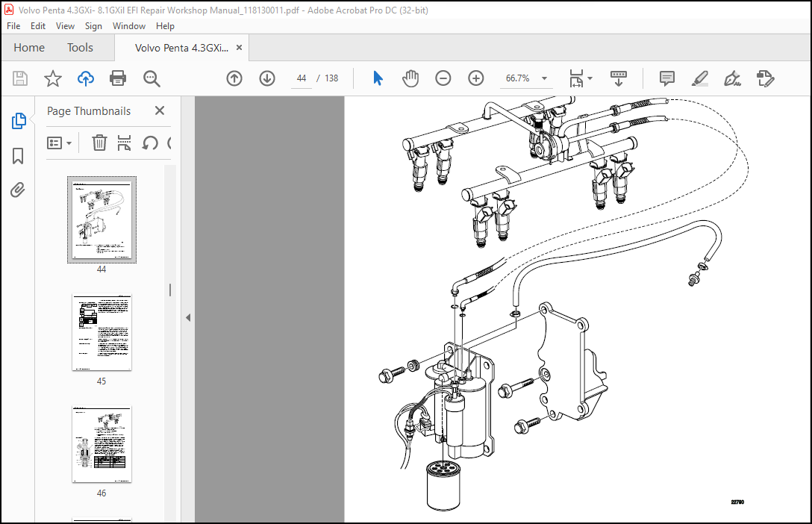Switch to the Tools tab

coord(80,48)
